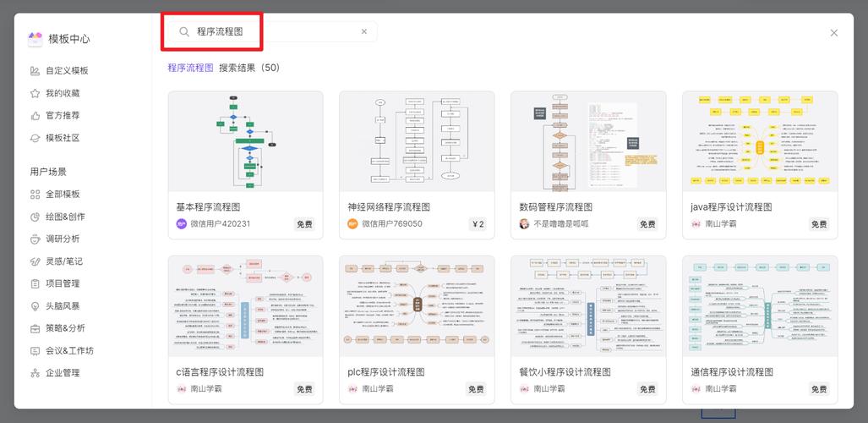Image resolution: width=868 pixels, height=423 pixels.
Task: Click the ¥2 price tag on 神经网络程序流程图
Action: 478,224
